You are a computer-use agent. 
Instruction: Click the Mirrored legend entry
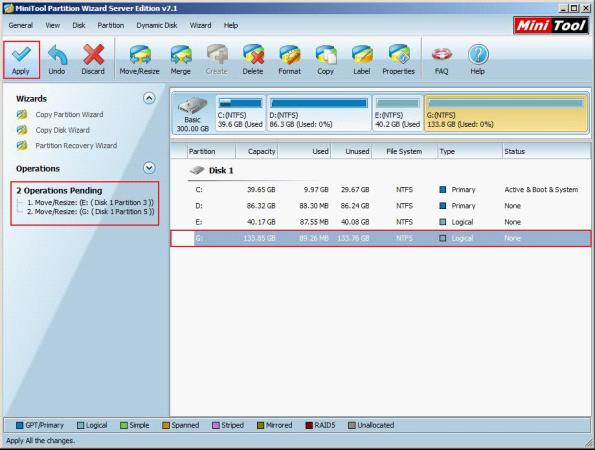(274, 425)
